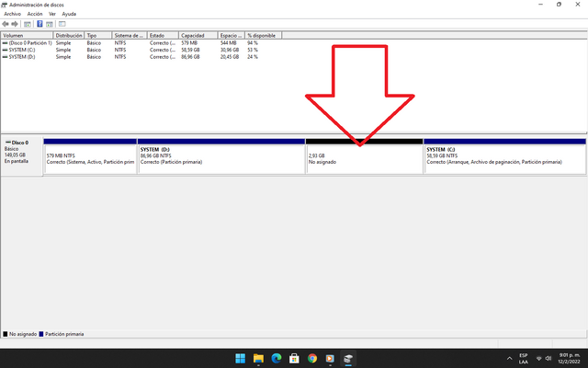Sort by the Tipo column header

(x=98, y=35)
